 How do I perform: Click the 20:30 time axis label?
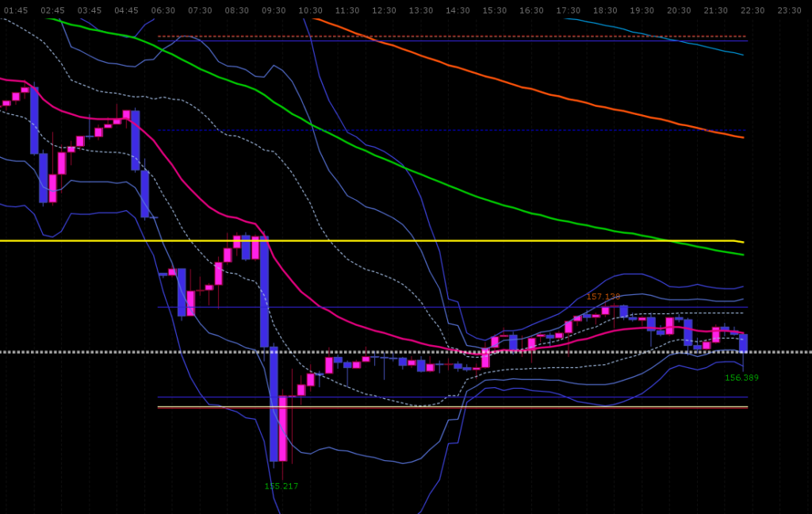[x=679, y=10]
